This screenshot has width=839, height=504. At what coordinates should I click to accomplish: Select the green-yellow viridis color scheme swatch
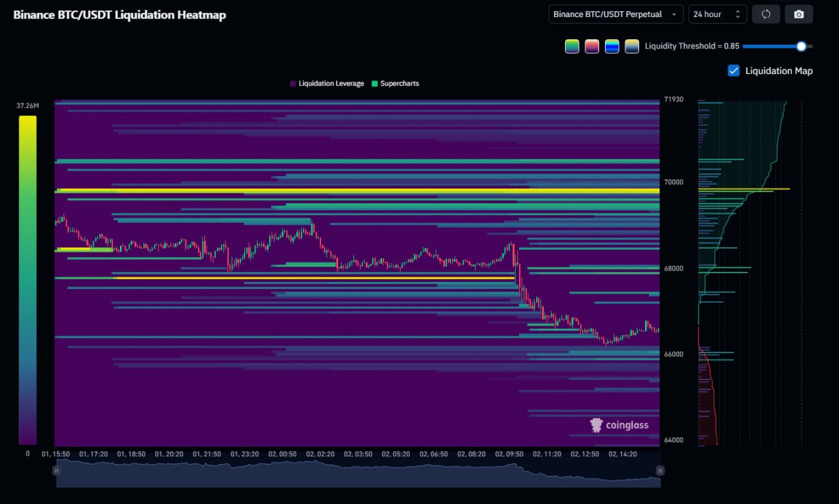tap(572, 47)
